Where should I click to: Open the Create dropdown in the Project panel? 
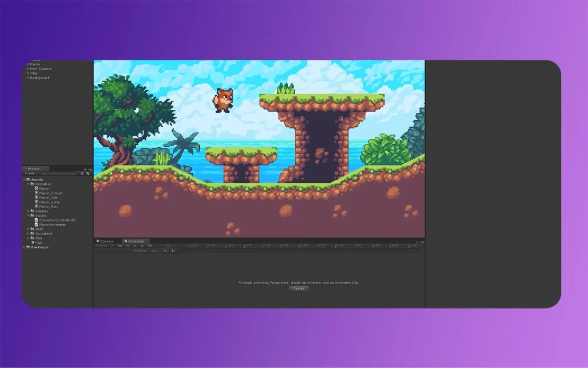(30, 174)
